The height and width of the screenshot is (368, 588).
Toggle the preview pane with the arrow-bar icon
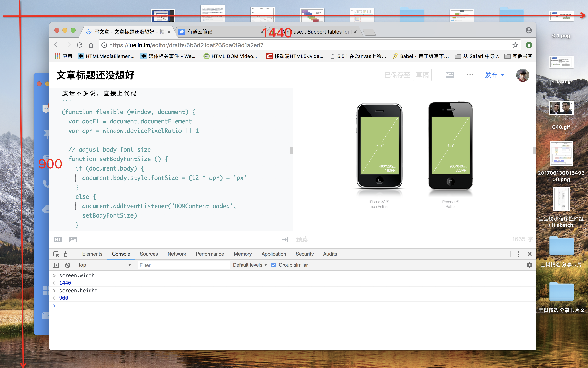[285, 239]
